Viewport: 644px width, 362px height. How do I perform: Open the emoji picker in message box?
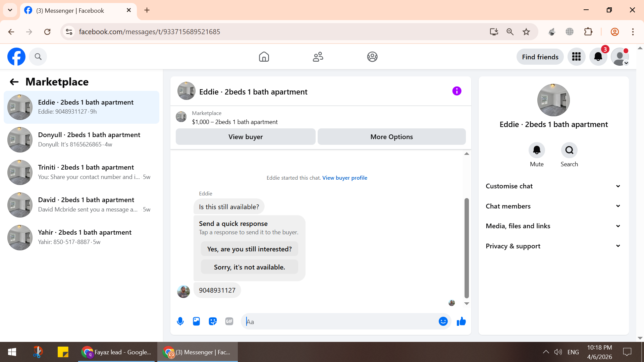443,321
